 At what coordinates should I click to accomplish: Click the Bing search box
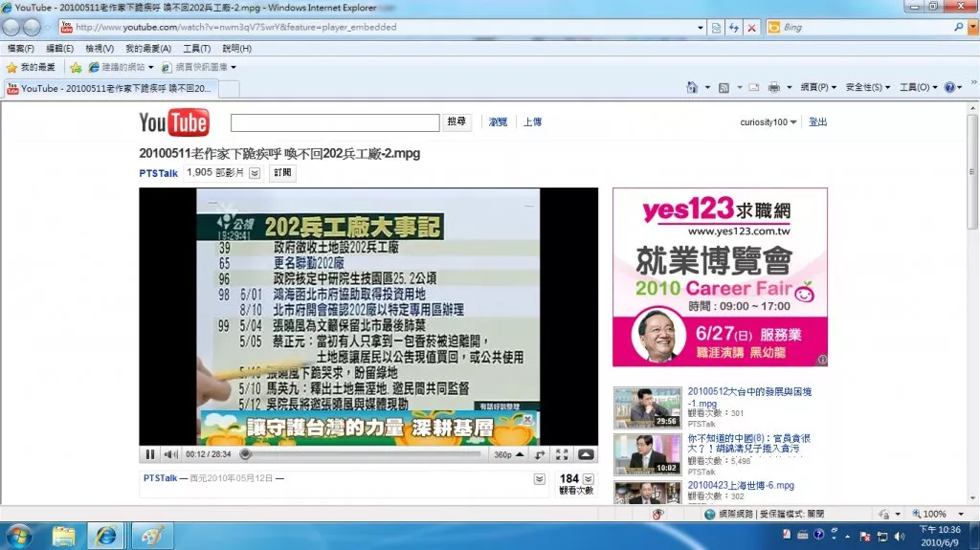[865, 28]
